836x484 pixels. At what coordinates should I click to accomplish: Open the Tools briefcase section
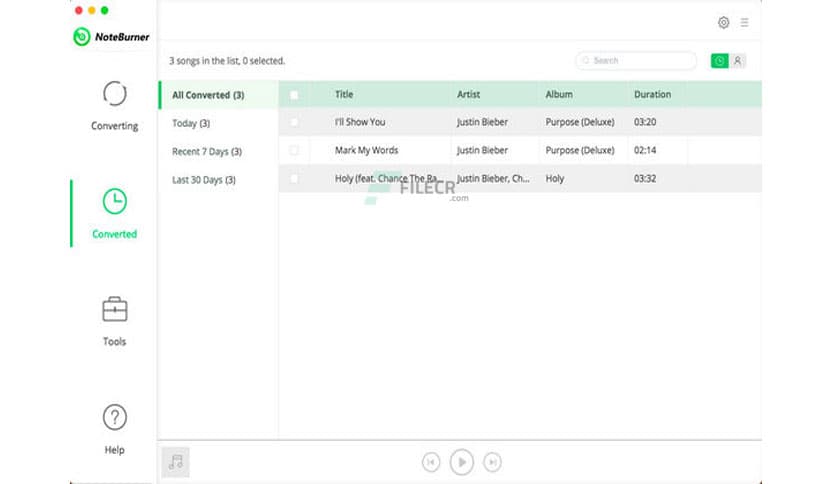[x=115, y=321]
